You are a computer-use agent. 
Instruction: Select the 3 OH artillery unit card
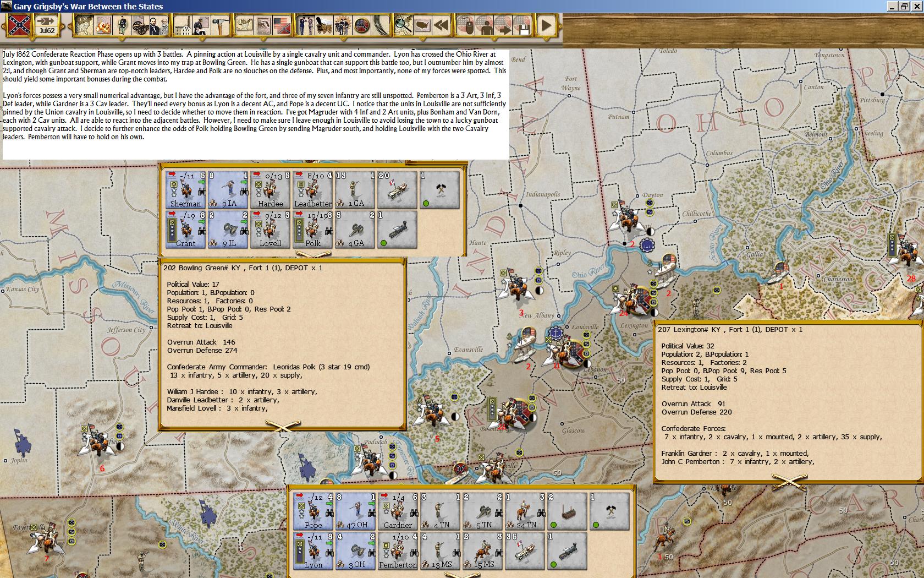click(355, 550)
